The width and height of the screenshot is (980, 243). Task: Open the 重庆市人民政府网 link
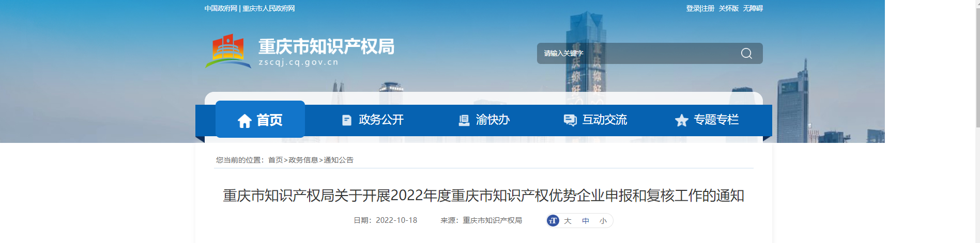tap(269, 8)
